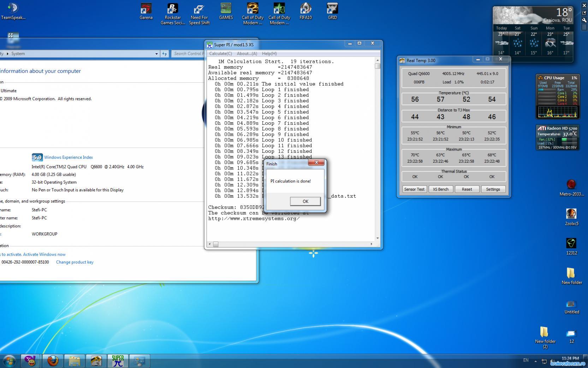
Task: Open the desktop file named 12
Action: (x=571, y=336)
